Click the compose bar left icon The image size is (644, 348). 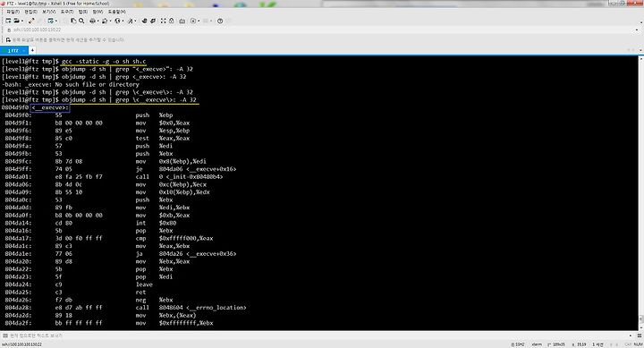pyautogui.click(x=5, y=335)
